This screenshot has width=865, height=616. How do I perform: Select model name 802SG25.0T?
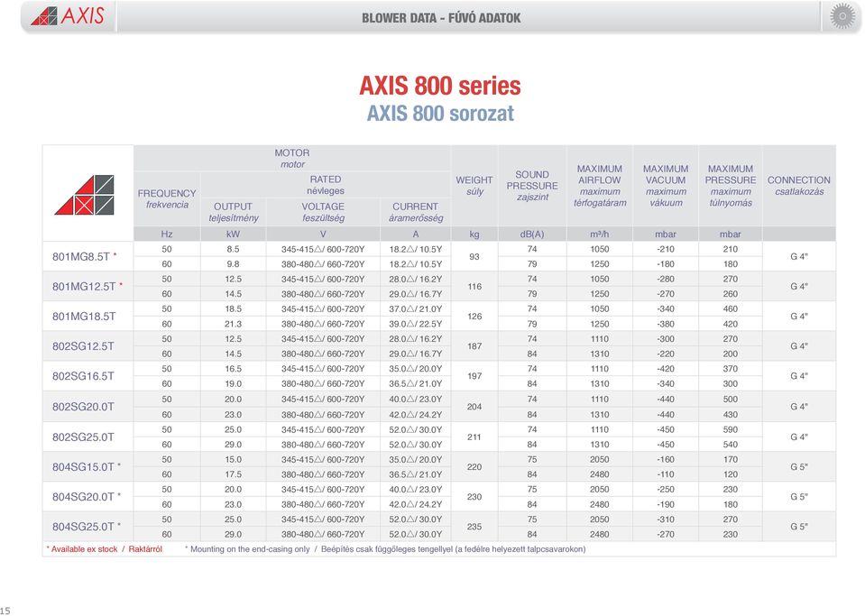83,437
